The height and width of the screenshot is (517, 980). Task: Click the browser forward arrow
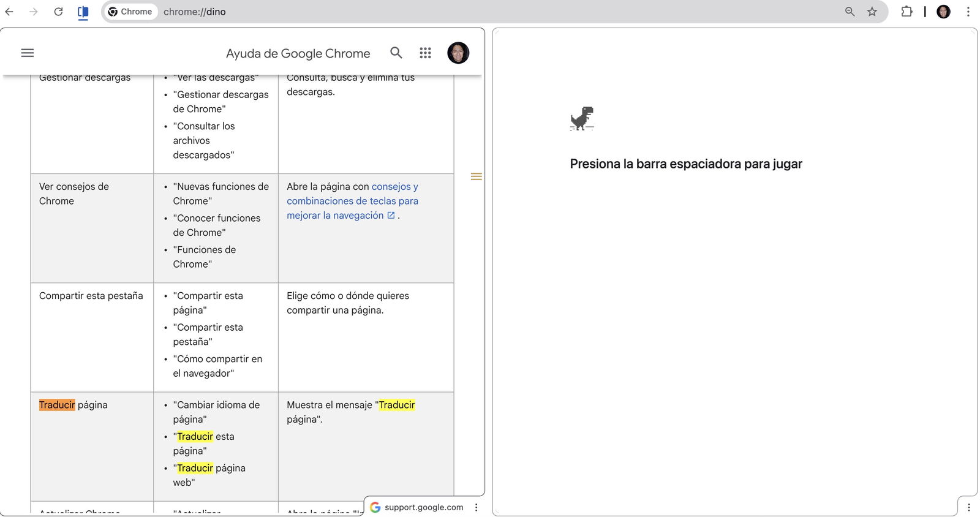pos(34,12)
